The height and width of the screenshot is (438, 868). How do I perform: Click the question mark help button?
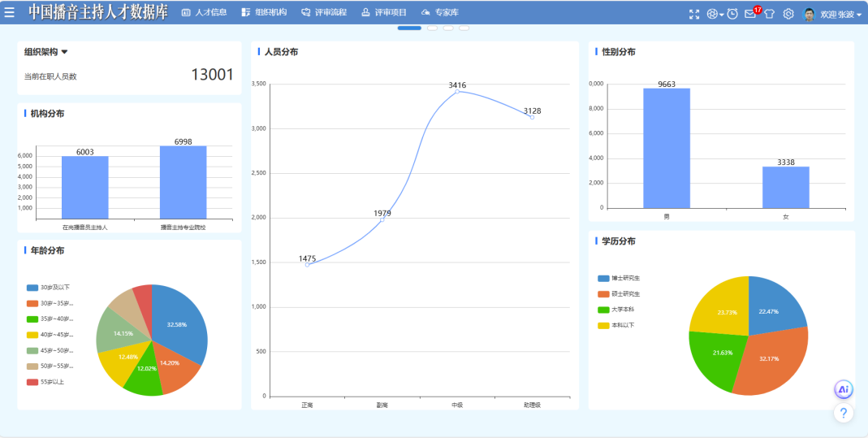[844, 414]
